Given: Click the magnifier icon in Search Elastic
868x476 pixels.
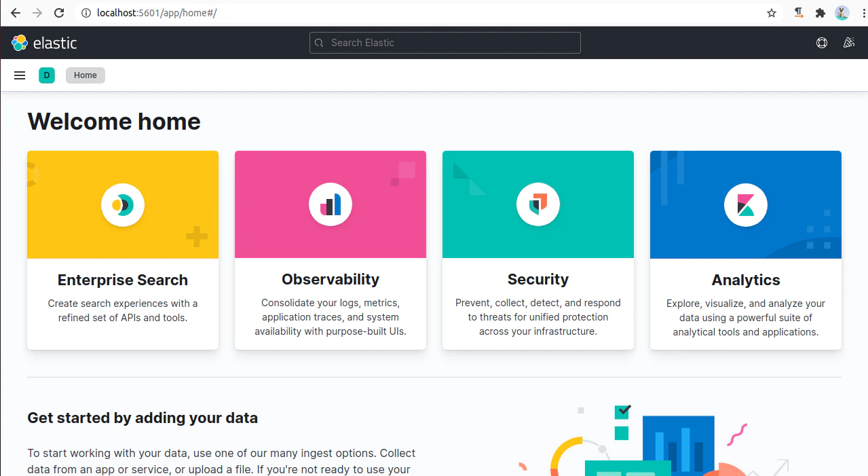Looking at the screenshot, I should point(320,43).
